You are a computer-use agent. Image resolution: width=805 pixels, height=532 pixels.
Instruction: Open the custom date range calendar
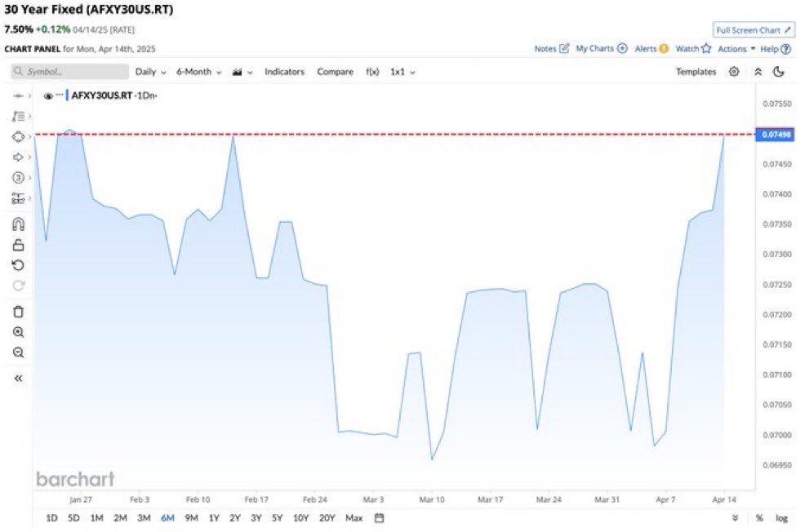point(379,518)
